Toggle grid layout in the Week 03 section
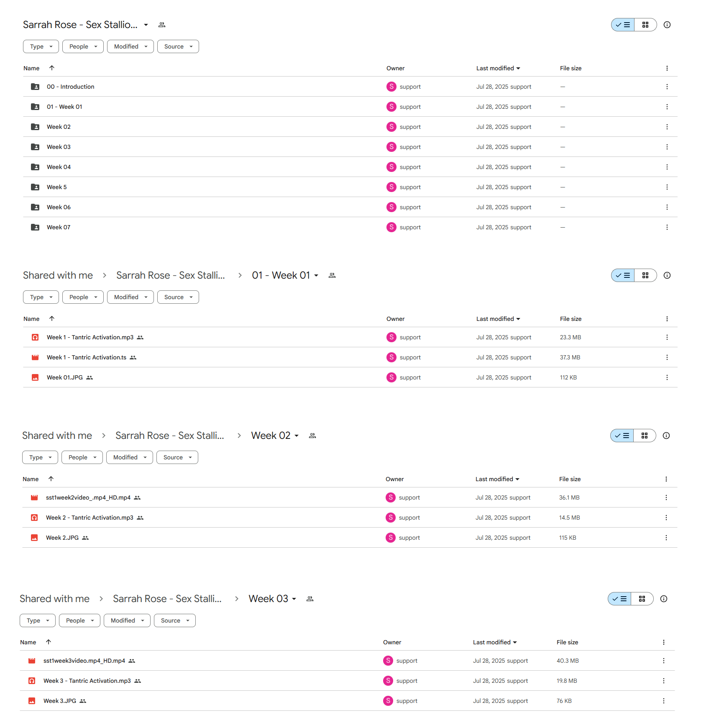 (x=642, y=599)
